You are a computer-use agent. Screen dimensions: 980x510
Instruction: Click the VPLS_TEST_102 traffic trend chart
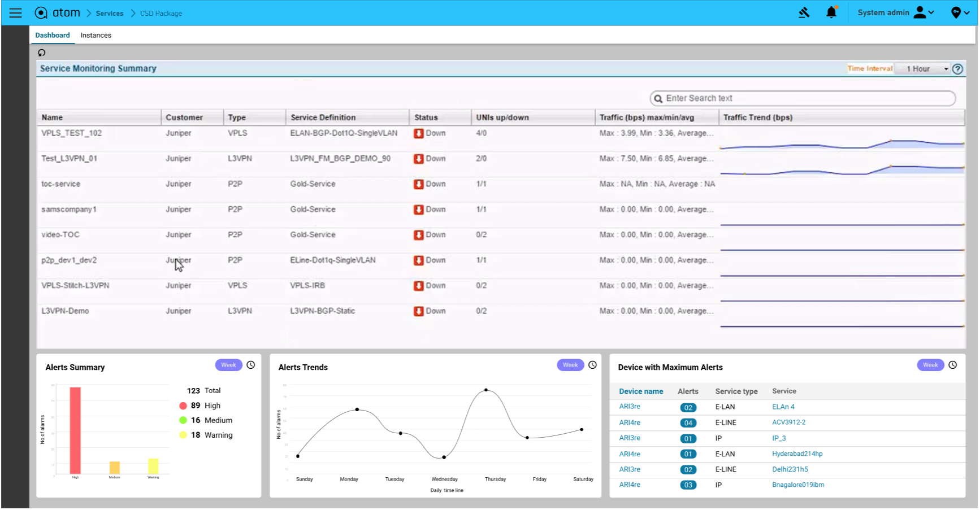pyautogui.click(x=842, y=143)
